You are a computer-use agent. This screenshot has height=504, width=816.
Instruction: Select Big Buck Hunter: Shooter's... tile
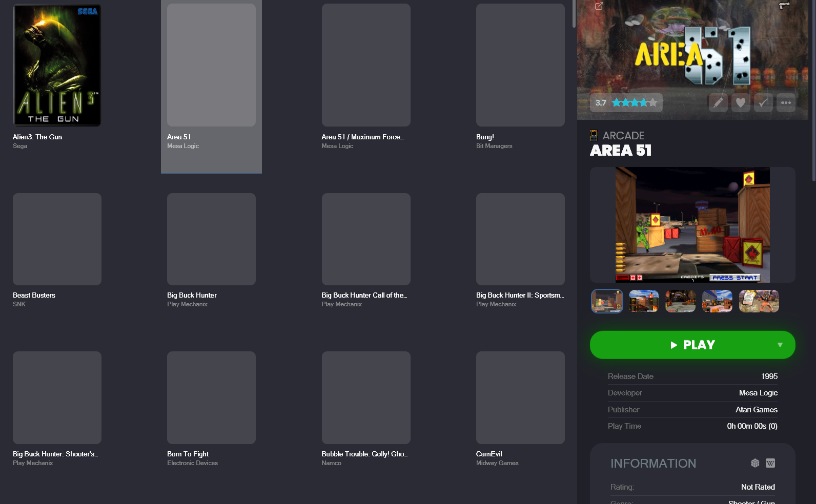click(57, 397)
